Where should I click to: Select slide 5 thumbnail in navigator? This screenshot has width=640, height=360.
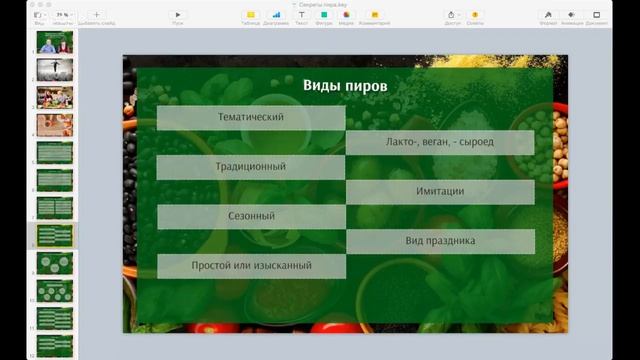55,153
